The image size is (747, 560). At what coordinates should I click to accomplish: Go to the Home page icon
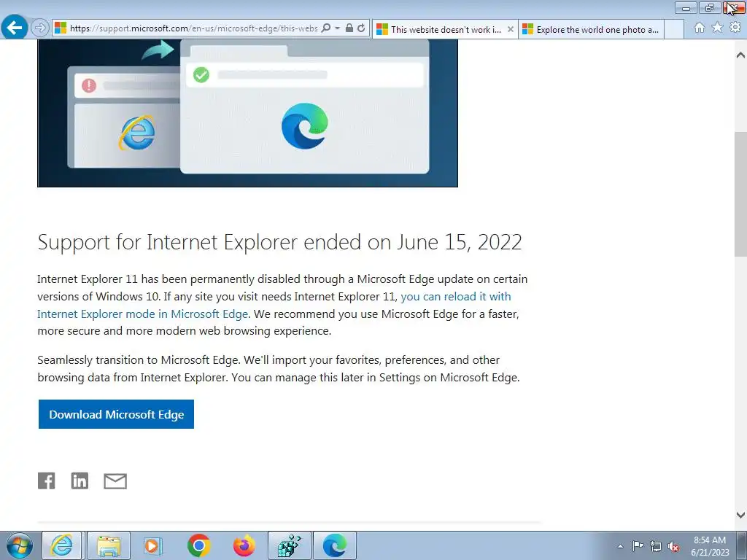point(700,28)
